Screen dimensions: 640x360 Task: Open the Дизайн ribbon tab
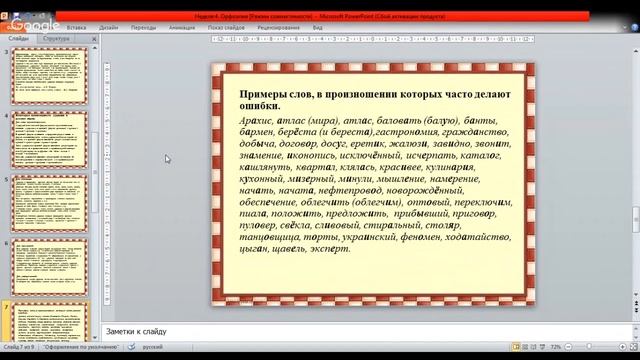click(x=109, y=28)
